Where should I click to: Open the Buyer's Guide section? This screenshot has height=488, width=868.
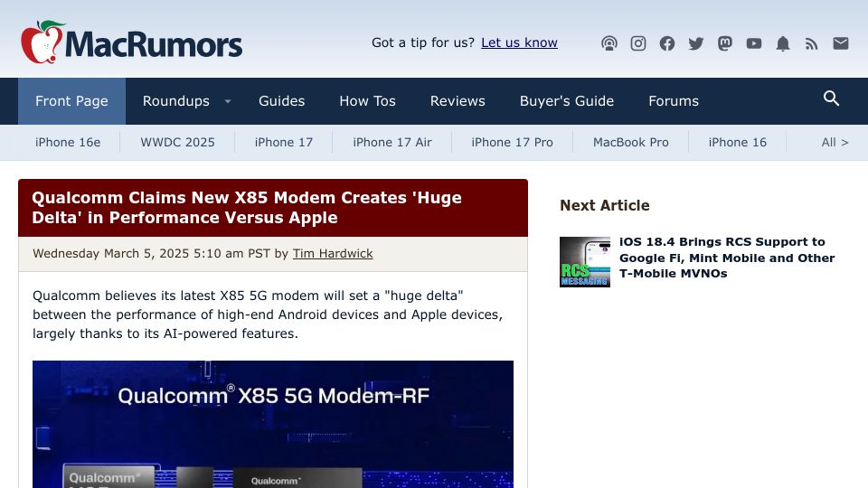click(x=567, y=101)
